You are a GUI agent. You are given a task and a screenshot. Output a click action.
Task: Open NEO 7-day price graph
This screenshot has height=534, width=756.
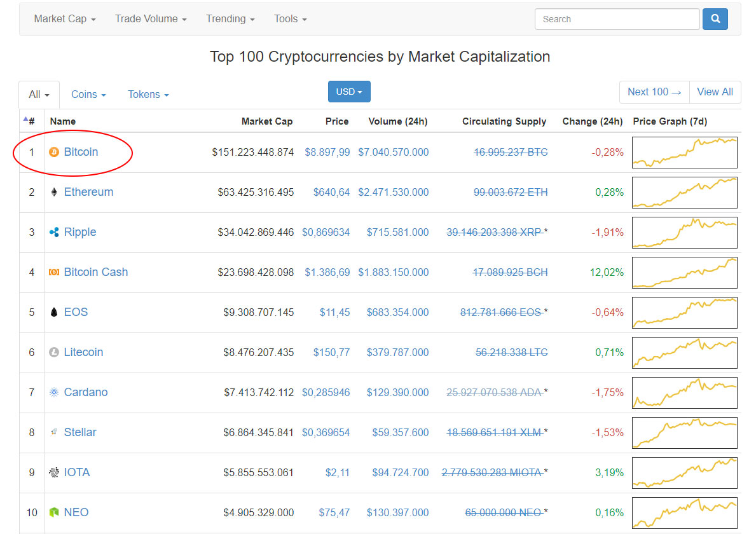pyautogui.click(x=685, y=512)
